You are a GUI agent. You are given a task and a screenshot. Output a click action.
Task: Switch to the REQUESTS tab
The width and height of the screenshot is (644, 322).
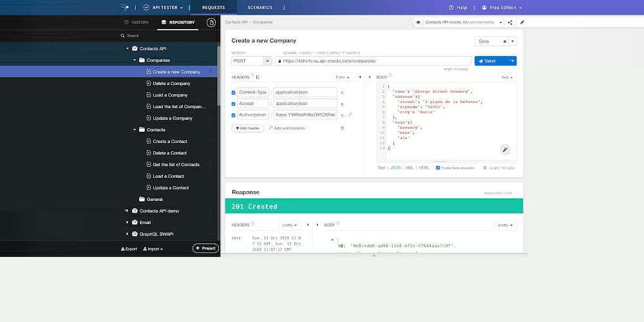click(213, 7)
